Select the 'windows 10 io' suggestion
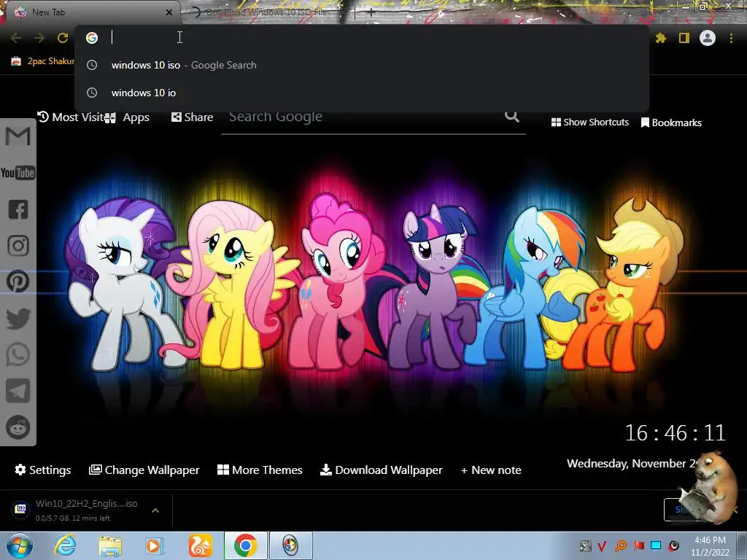This screenshot has height=560, width=747. [x=362, y=93]
